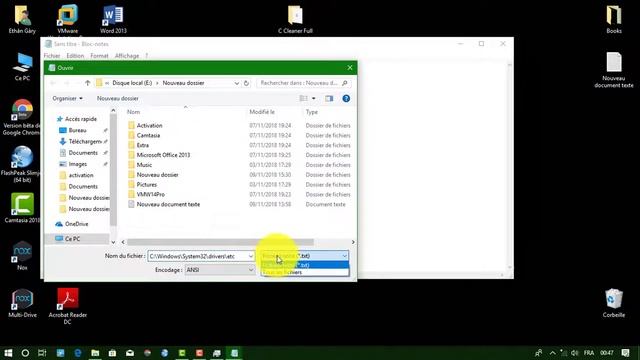The image size is (640, 360).
Task: Open the Corbeille recycle bin
Action: 613,303
